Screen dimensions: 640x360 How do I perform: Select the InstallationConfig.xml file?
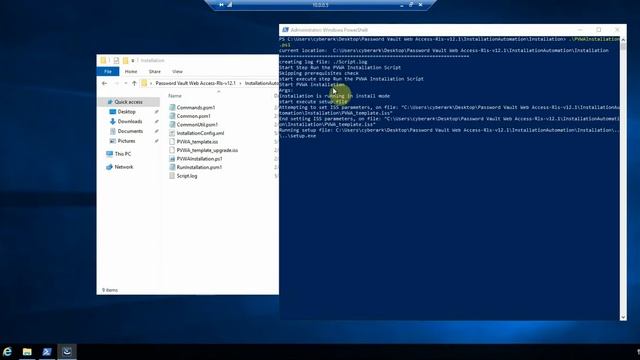[x=200, y=133]
